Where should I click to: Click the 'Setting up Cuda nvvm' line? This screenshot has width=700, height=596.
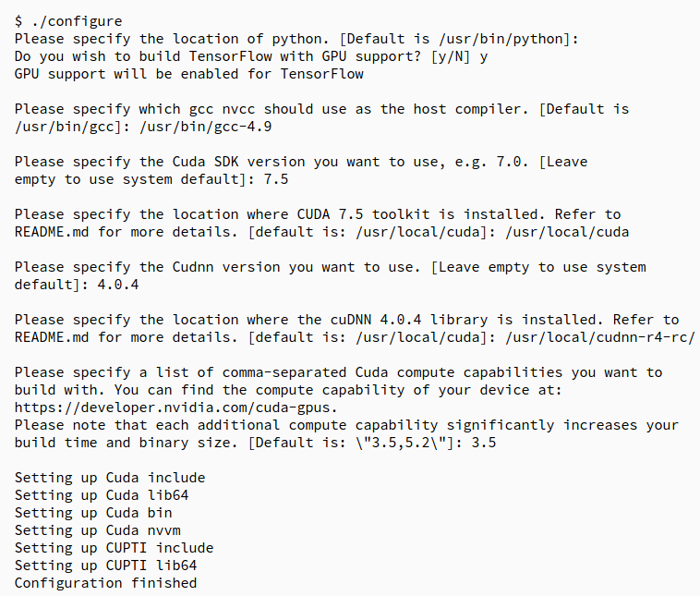97,530
